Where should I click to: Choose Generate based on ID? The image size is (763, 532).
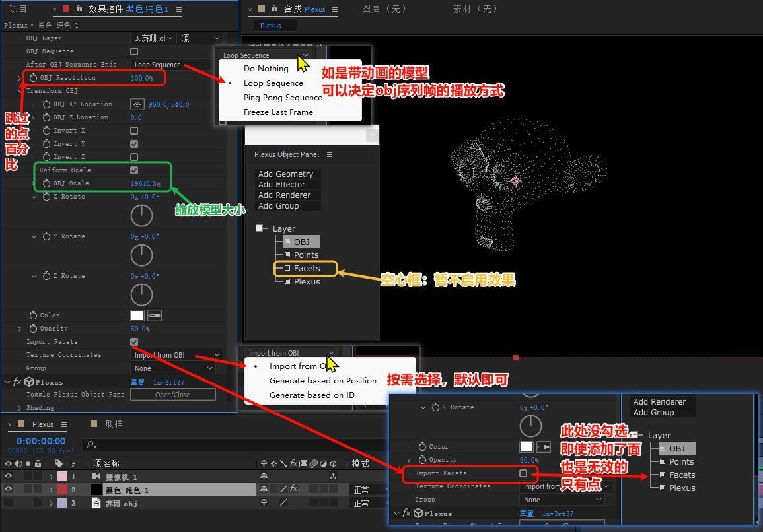pos(312,395)
